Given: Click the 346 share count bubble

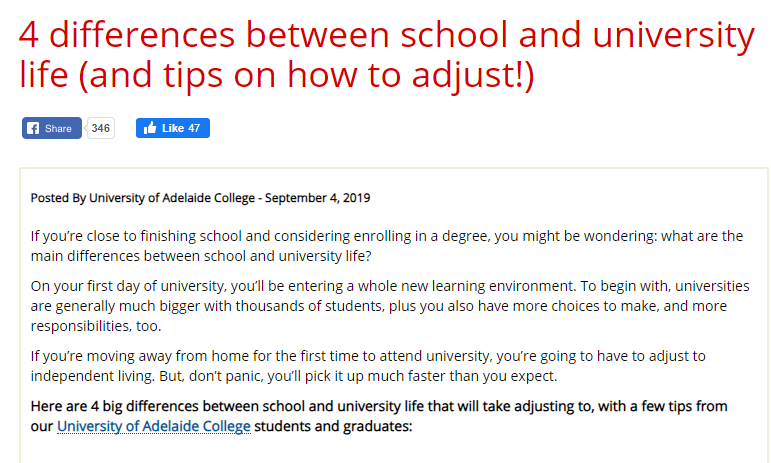Looking at the screenshot, I should tap(100, 128).
